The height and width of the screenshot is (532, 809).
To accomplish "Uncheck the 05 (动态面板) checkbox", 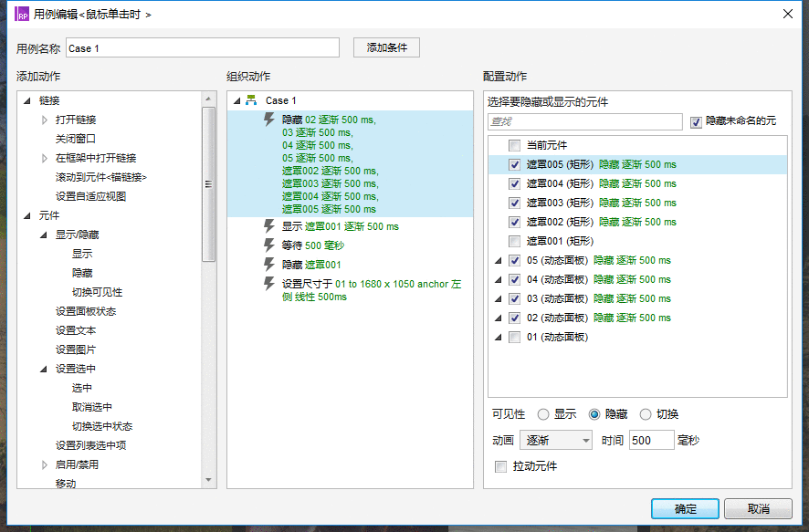I will (514, 260).
